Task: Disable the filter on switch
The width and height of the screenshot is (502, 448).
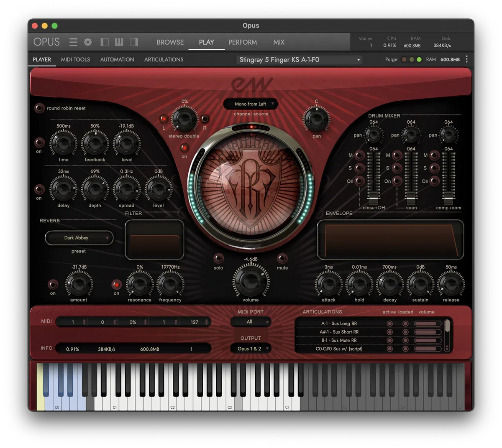Action: [116, 285]
